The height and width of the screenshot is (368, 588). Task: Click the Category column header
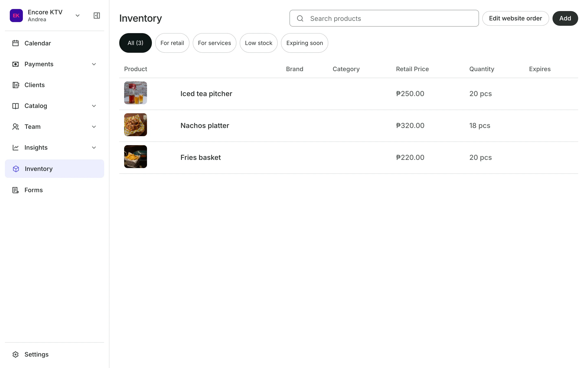(346, 69)
